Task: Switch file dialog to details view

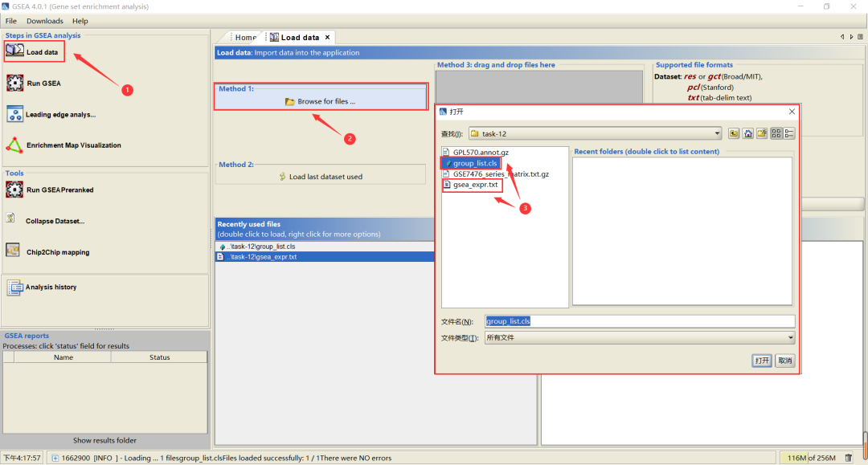Action: coord(789,133)
